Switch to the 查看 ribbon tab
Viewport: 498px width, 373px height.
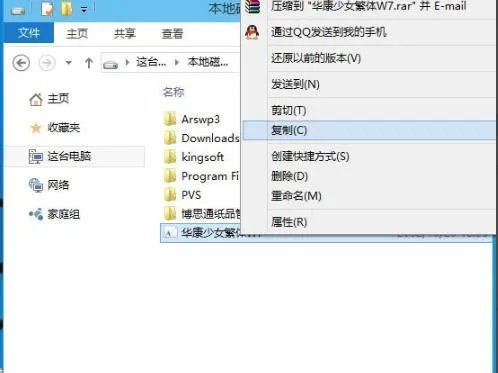point(172,33)
